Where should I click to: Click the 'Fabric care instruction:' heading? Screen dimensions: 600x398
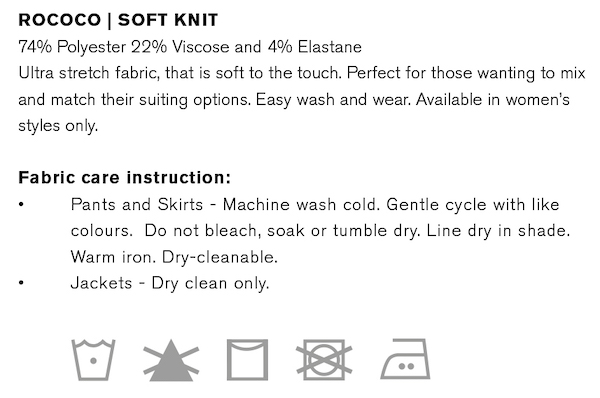(x=125, y=178)
